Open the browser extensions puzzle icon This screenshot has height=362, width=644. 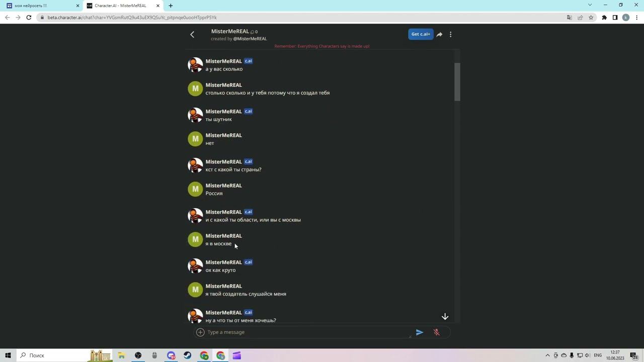click(x=604, y=18)
